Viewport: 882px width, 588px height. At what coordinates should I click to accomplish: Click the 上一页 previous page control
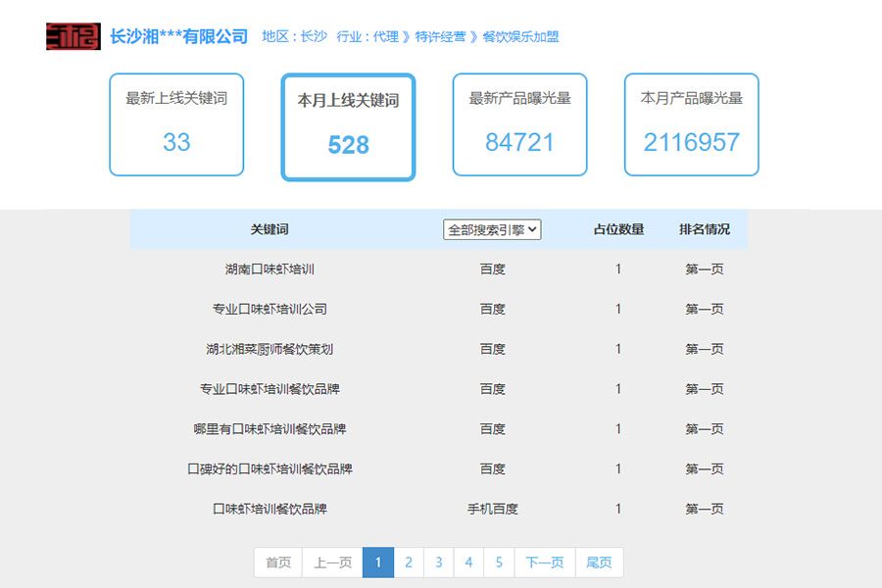[332, 563]
